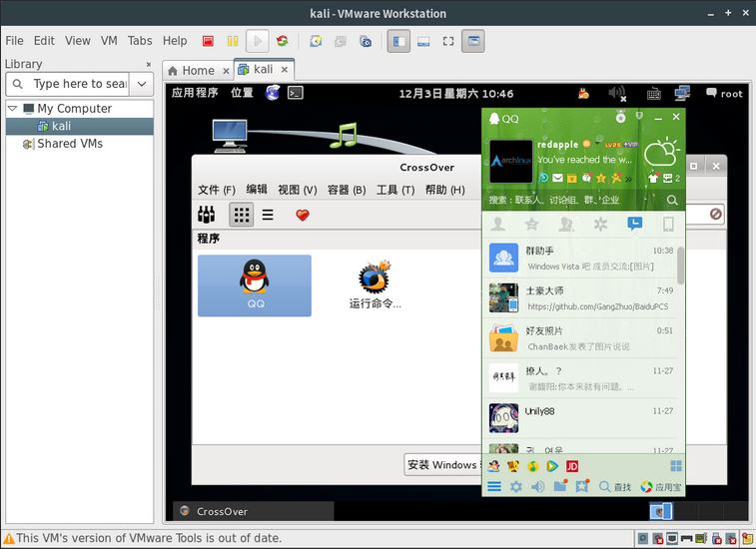
Task: Open CrossOver 工具 (T) menu
Action: 395,190
